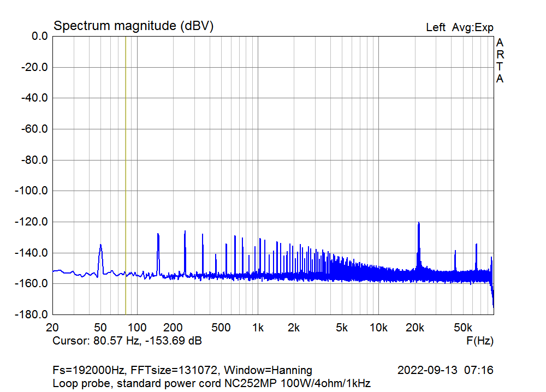
Task: Click the 250 Hz harmonic peak
Action: [x=185, y=233]
